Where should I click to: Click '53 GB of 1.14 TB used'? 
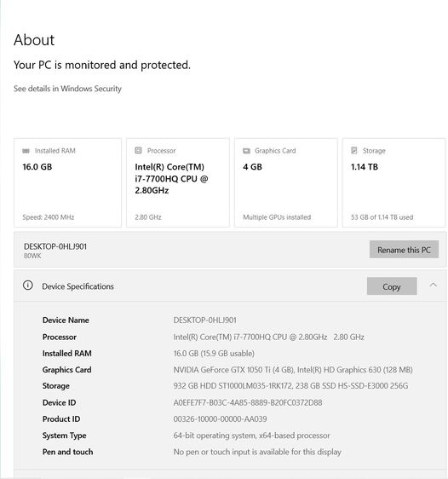382,217
